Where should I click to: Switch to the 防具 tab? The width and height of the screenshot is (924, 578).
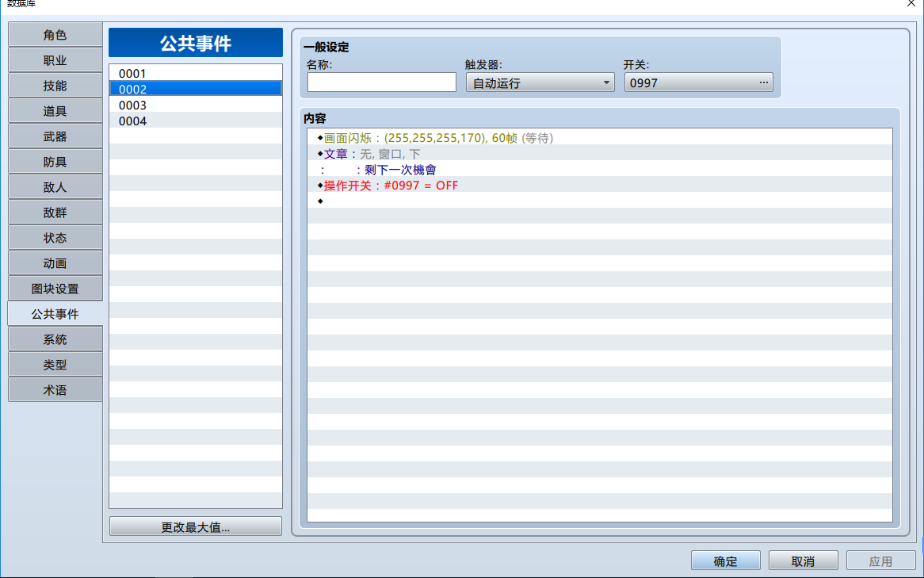(55, 162)
